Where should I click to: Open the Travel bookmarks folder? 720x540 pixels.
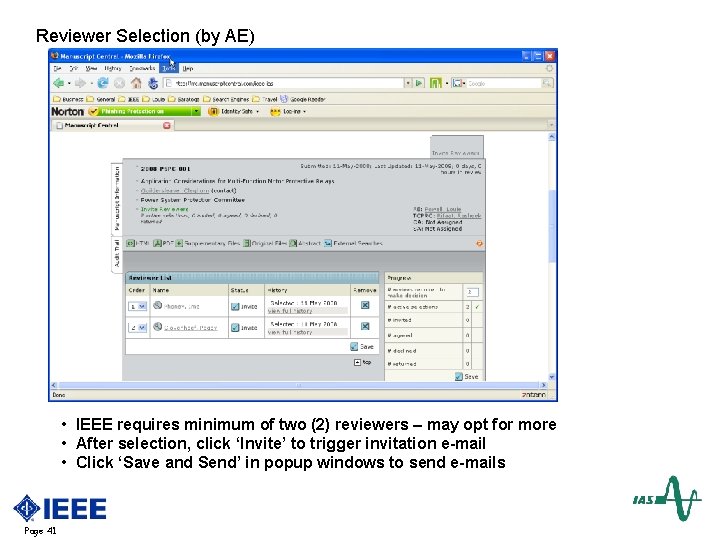[265, 99]
